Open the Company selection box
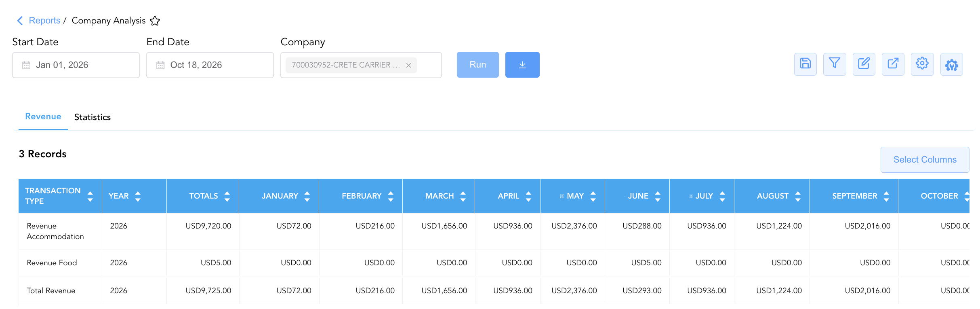This screenshot has width=980, height=309. point(361,65)
